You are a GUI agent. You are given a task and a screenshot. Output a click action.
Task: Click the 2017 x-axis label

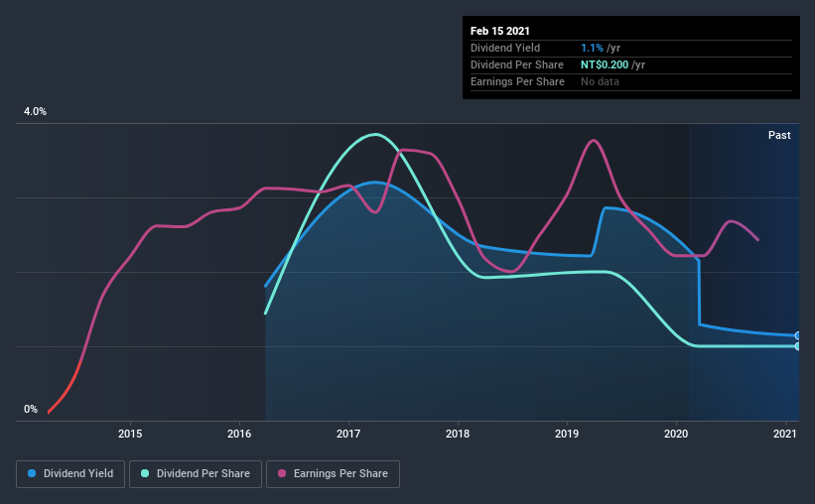(x=348, y=434)
